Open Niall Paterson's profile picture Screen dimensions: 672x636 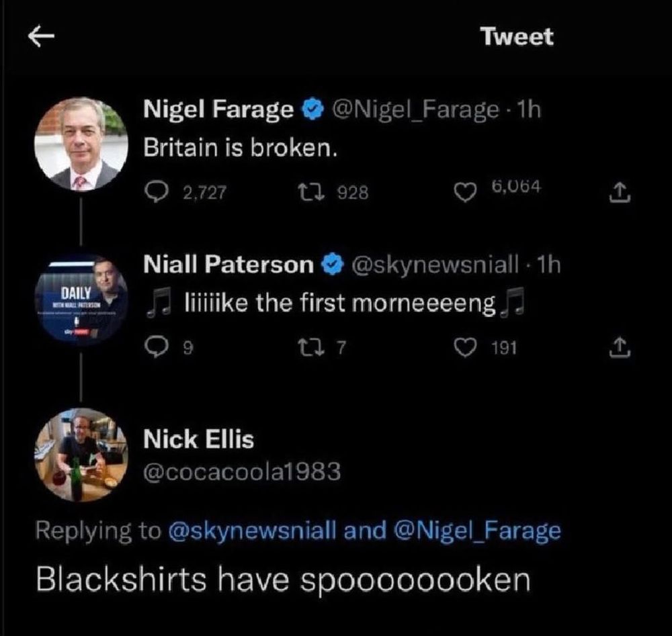[81, 298]
